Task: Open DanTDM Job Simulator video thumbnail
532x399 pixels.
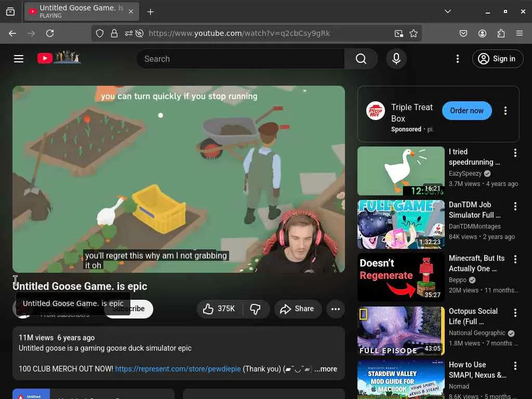Action: point(401,224)
